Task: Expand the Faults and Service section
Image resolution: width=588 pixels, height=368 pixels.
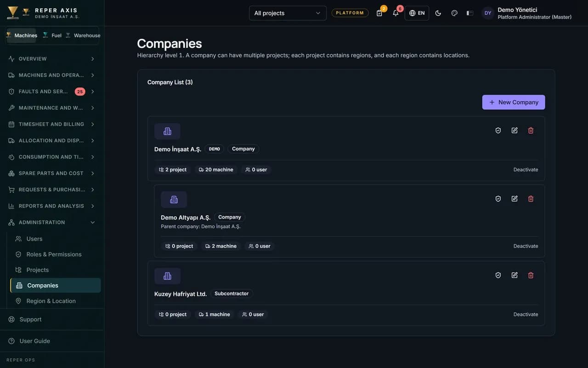Action: 52,92
